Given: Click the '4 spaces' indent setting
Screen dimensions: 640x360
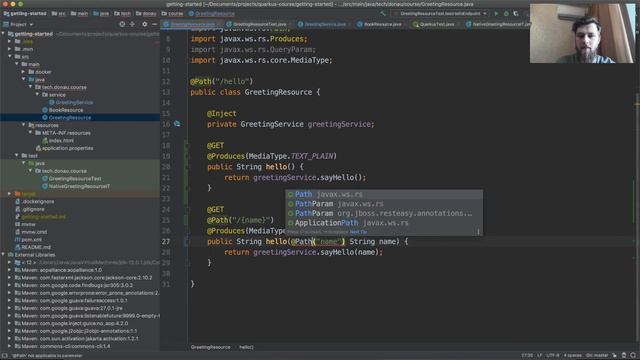Looking at the screenshot, I should click(x=572, y=356).
